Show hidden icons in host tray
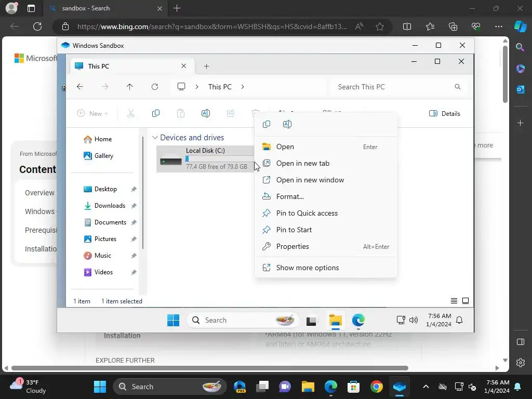The height and width of the screenshot is (399, 532). click(x=426, y=387)
